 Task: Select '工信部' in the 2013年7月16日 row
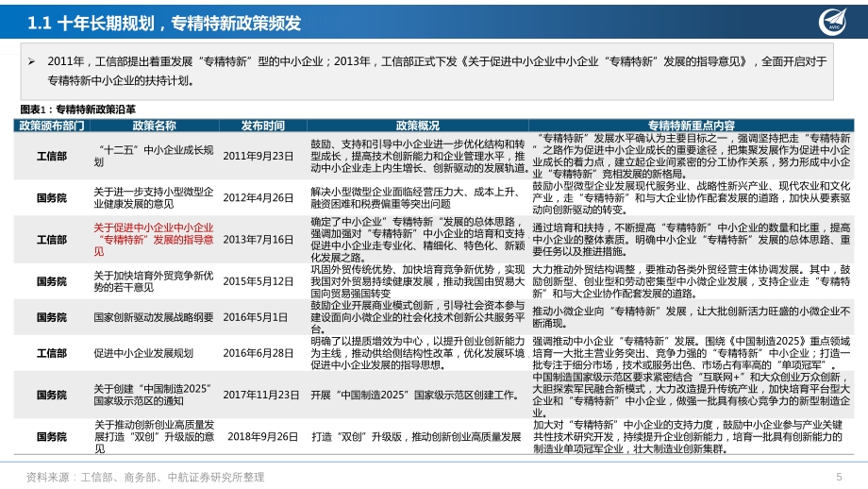(52, 240)
